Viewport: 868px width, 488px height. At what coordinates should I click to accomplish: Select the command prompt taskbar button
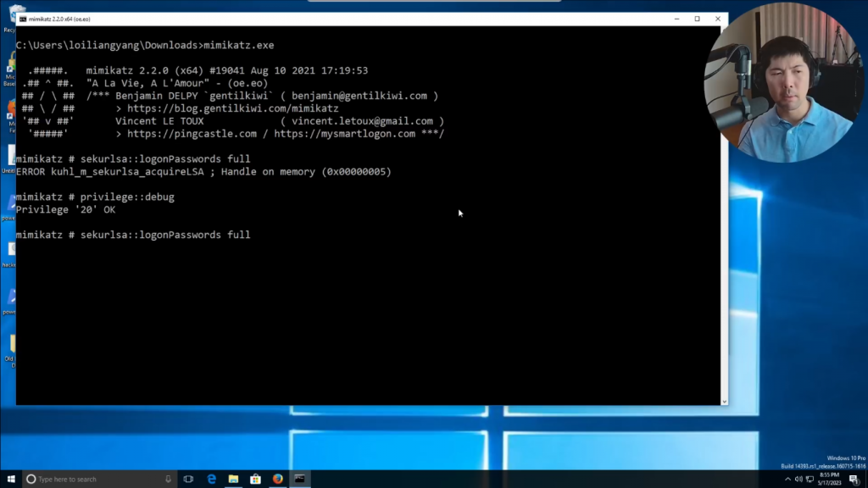pyautogui.click(x=299, y=480)
